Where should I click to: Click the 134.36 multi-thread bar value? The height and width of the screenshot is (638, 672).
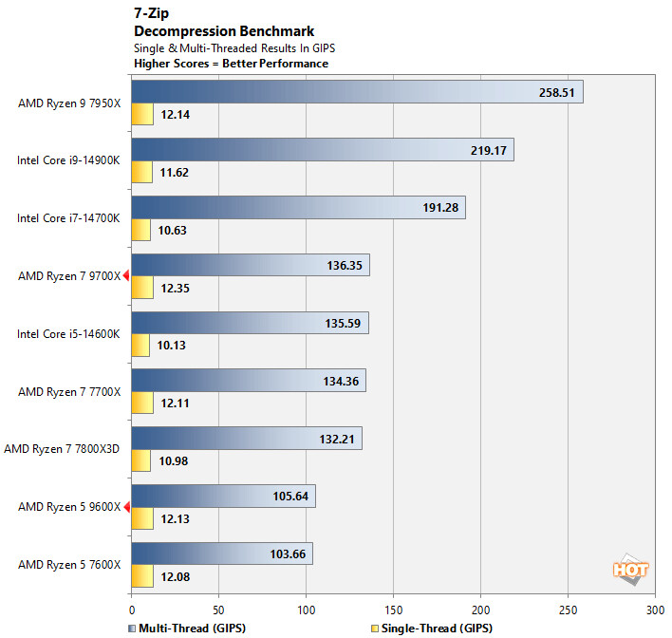tap(341, 381)
